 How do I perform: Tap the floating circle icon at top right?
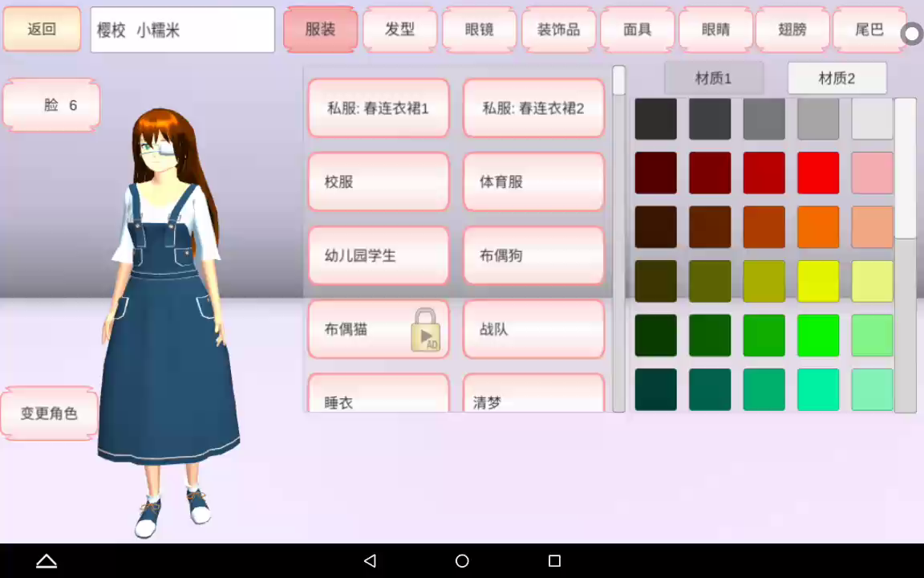pyautogui.click(x=911, y=34)
